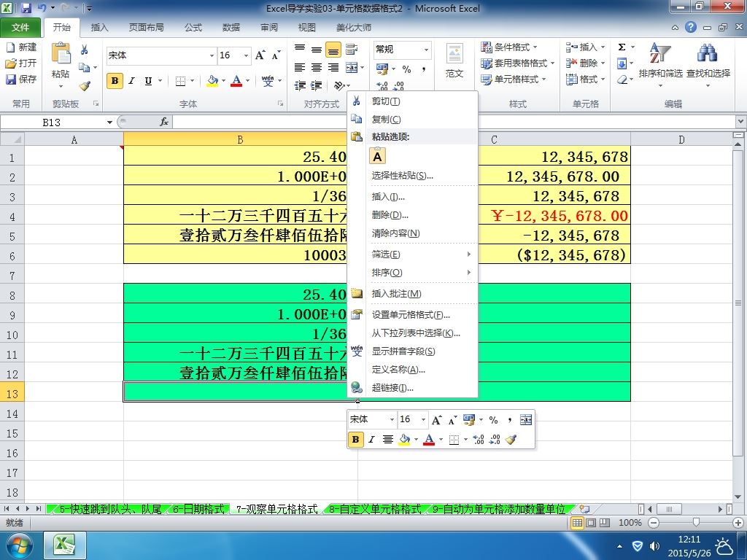This screenshot has width=747, height=560.
Task: Choose 设置单元格格式 in context menu
Action: pos(411,315)
